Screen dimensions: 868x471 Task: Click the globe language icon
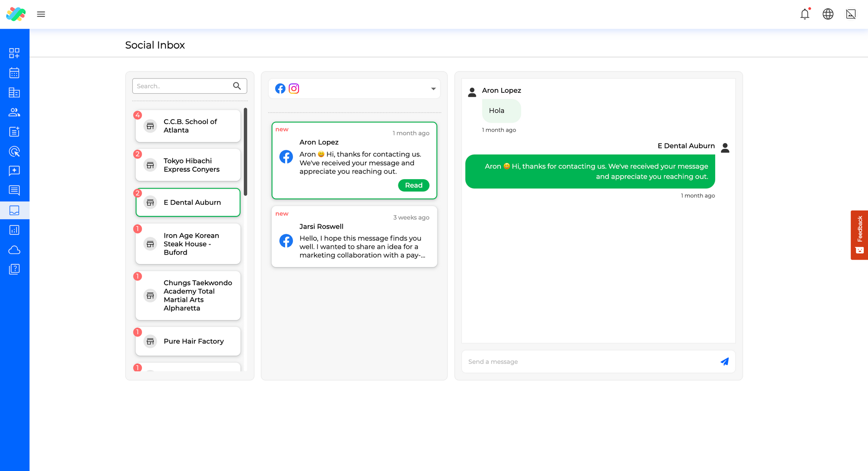pyautogui.click(x=828, y=14)
